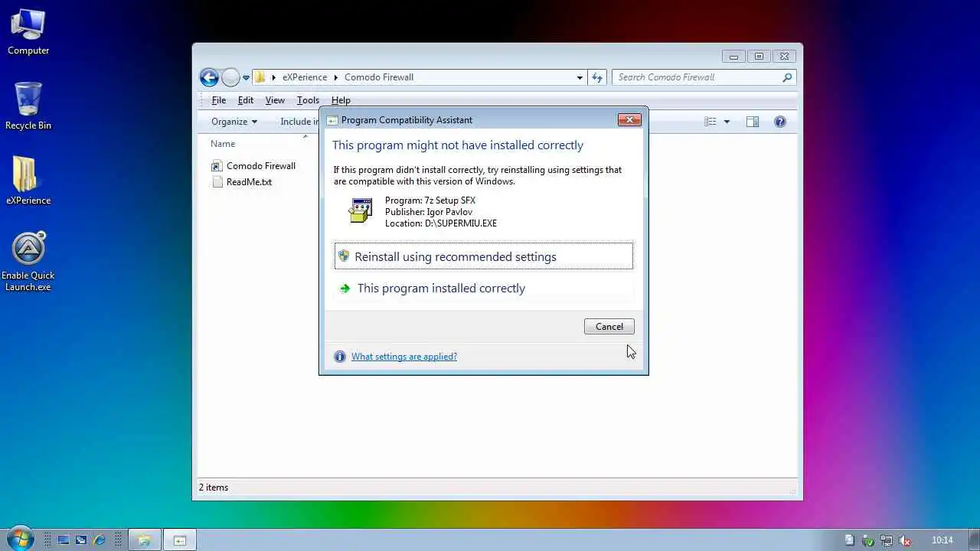Image resolution: width=980 pixels, height=551 pixels.
Task: Open What settings are applied? link
Action: point(404,357)
